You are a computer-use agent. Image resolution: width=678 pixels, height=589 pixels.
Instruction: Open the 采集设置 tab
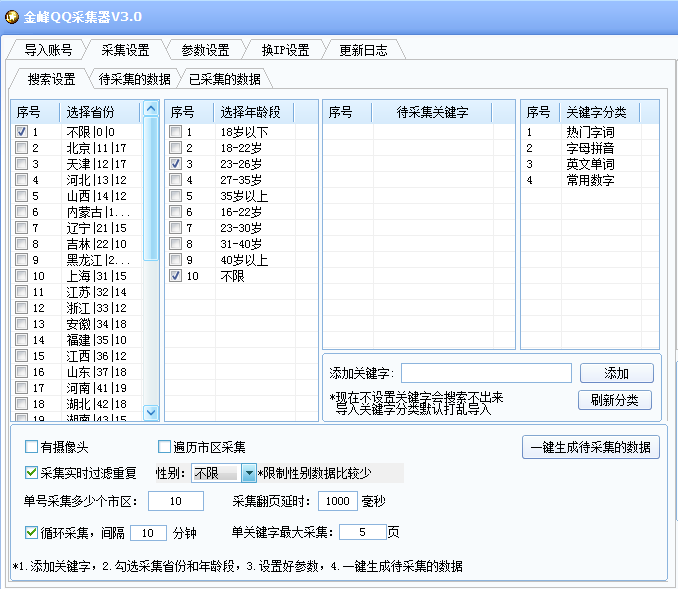coord(125,50)
